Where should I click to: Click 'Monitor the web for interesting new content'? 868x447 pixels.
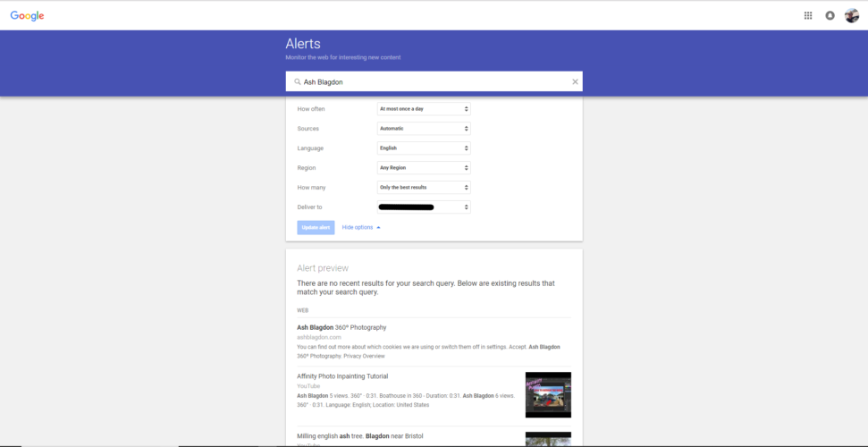point(343,57)
